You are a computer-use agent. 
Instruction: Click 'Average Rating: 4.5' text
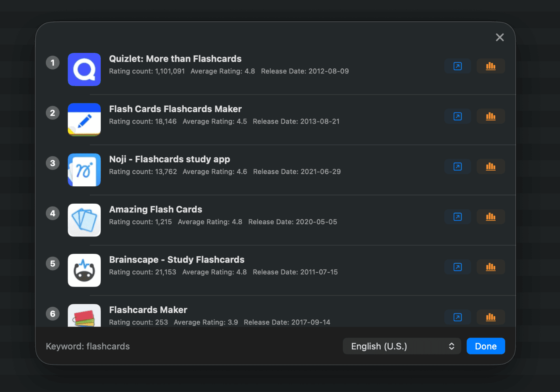click(215, 122)
